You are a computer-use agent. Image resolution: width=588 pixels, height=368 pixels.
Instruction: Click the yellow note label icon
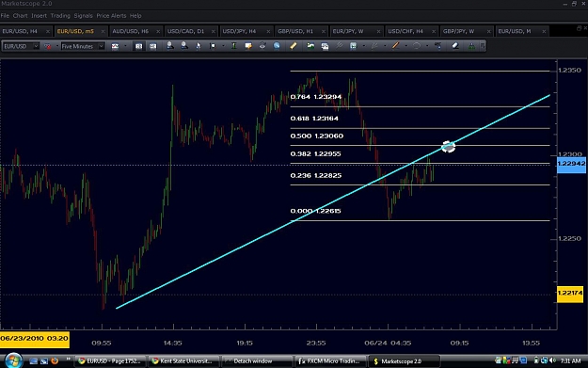(x=248, y=46)
